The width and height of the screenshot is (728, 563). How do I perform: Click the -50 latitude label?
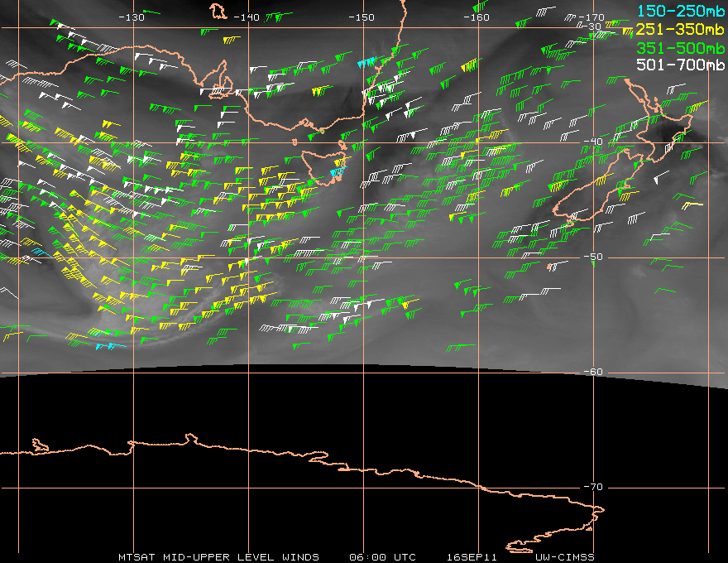(593, 257)
